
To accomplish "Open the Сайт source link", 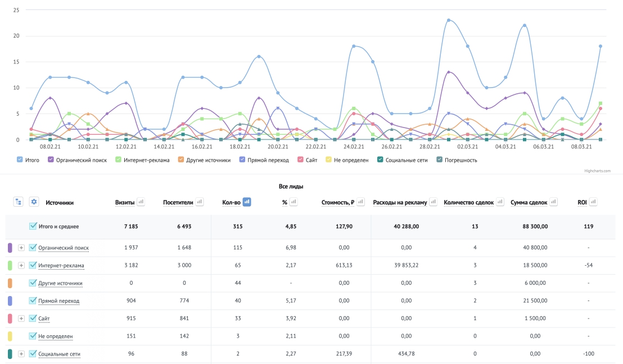I will [x=44, y=319].
